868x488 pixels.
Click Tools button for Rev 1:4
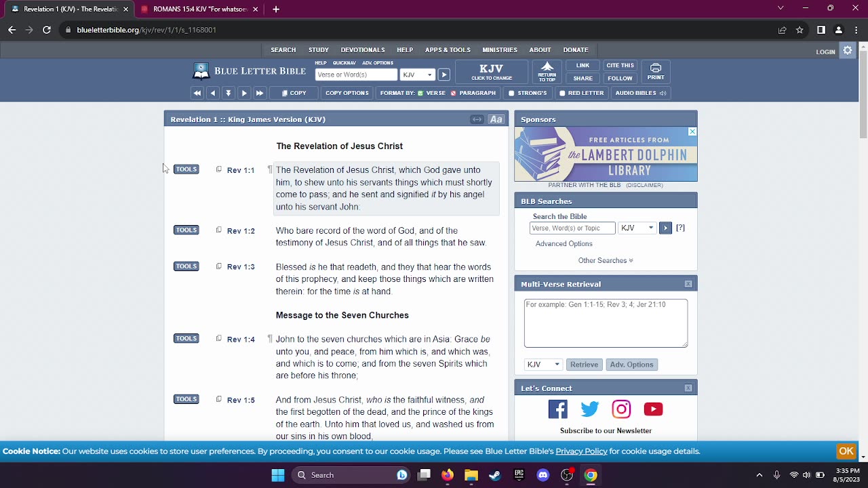point(186,338)
